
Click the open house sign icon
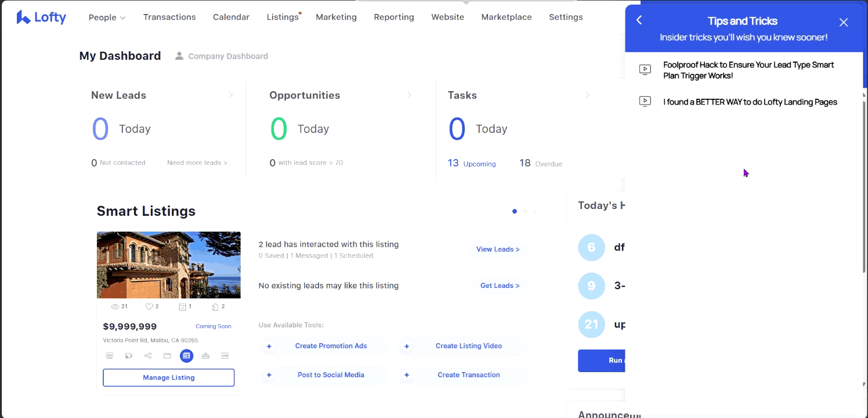click(205, 356)
